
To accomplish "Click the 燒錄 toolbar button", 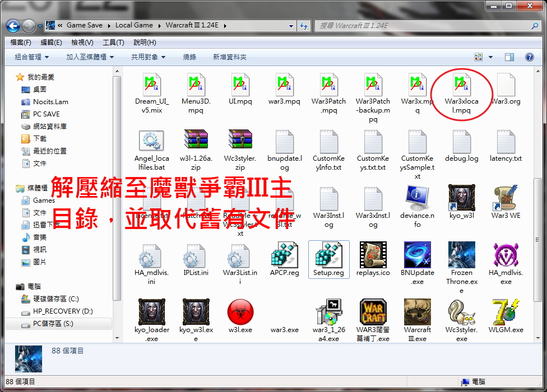I will click(189, 57).
